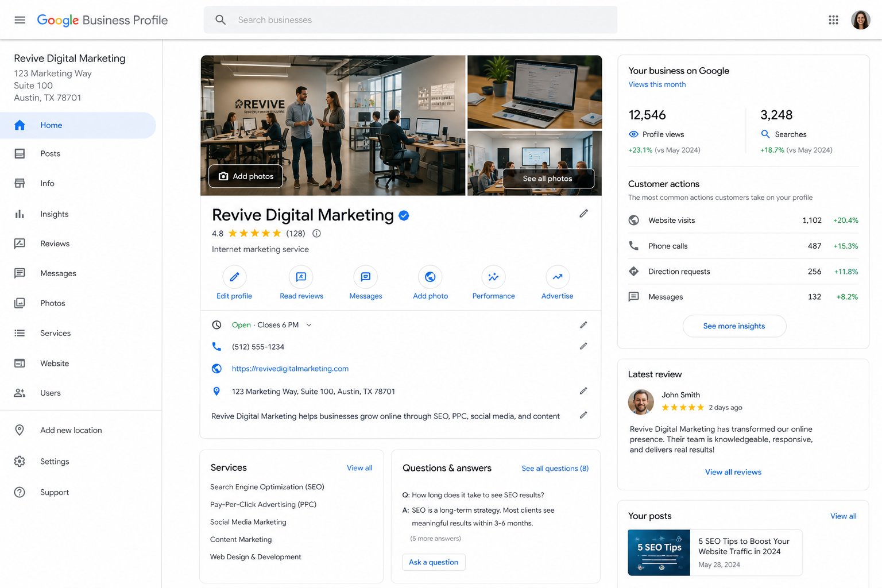Viewport: 882px width, 588px height.
Task: Edit business description pencil icon
Action: 583,415
